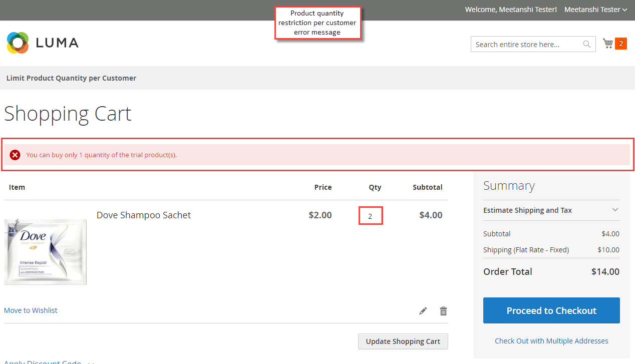This screenshot has width=635, height=364.
Task: Click Update Shopping Cart
Action: pos(403,341)
